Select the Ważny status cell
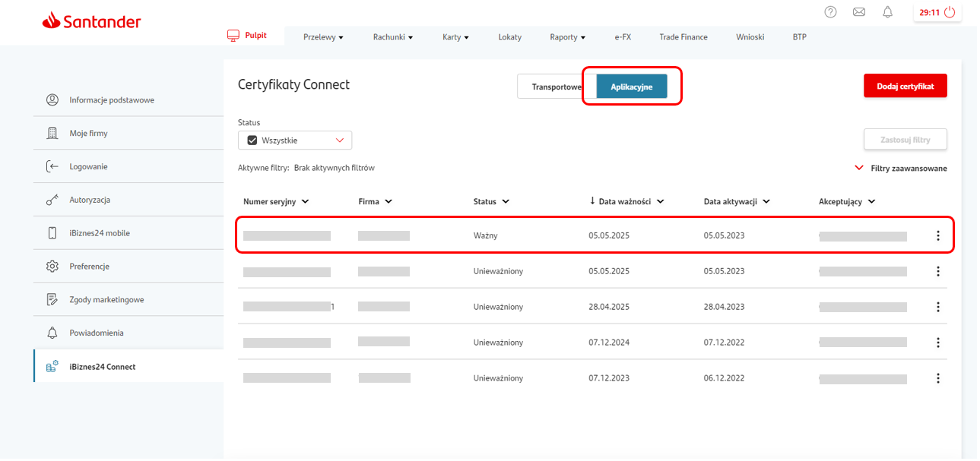This screenshot has height=461, width=980. (486, 236)
